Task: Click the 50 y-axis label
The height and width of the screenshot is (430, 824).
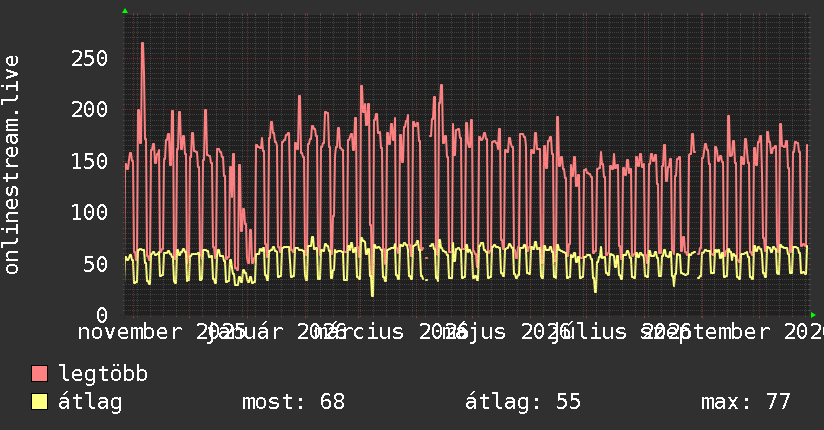Action: click(96, 264)
